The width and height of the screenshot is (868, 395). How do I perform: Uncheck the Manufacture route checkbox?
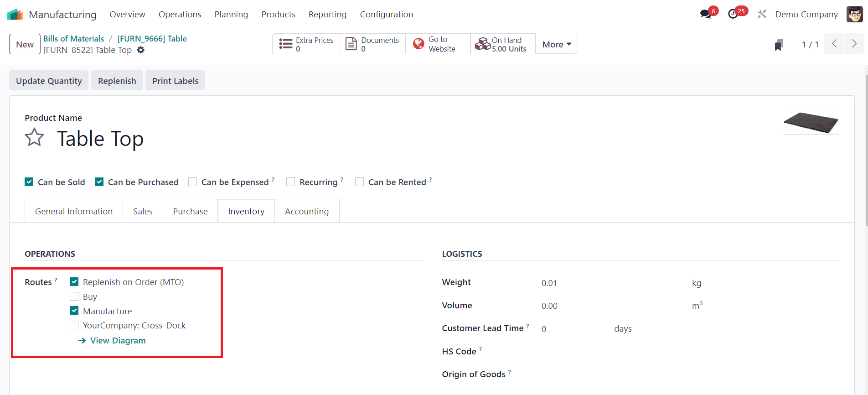point(74,311)
